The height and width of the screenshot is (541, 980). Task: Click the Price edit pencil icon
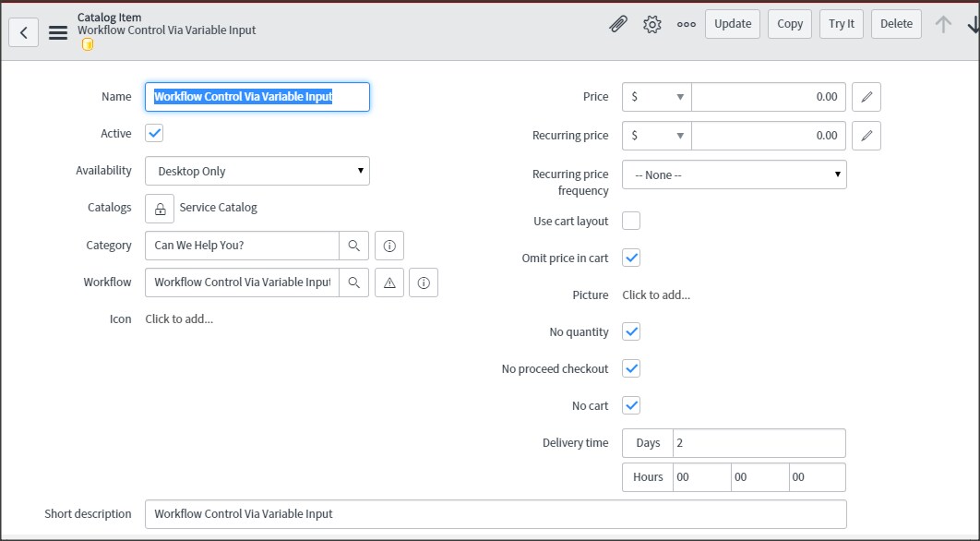[866, 97]
